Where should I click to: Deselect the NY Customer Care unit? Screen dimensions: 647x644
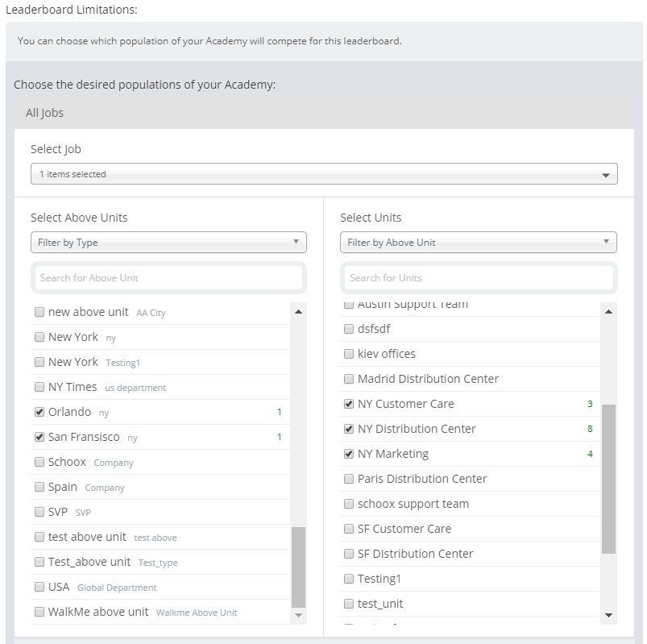point(349,404)
